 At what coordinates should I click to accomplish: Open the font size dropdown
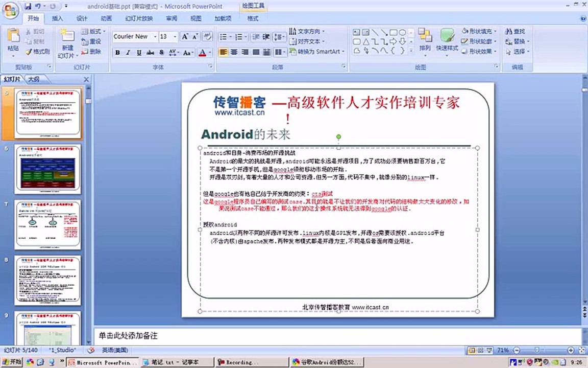pyautogui.click(x=175, y=36)
